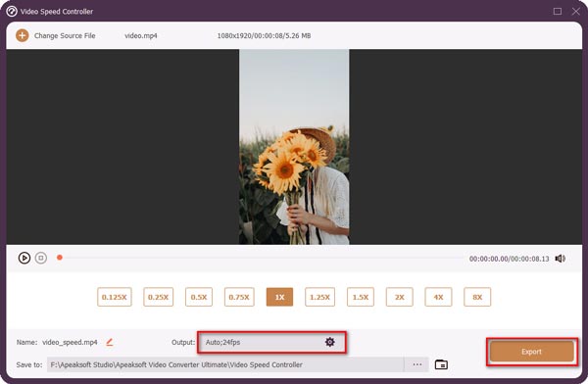The image size is (588, 384).
Task: Set playback speed to 0.75X
Action: click(239, 297)
